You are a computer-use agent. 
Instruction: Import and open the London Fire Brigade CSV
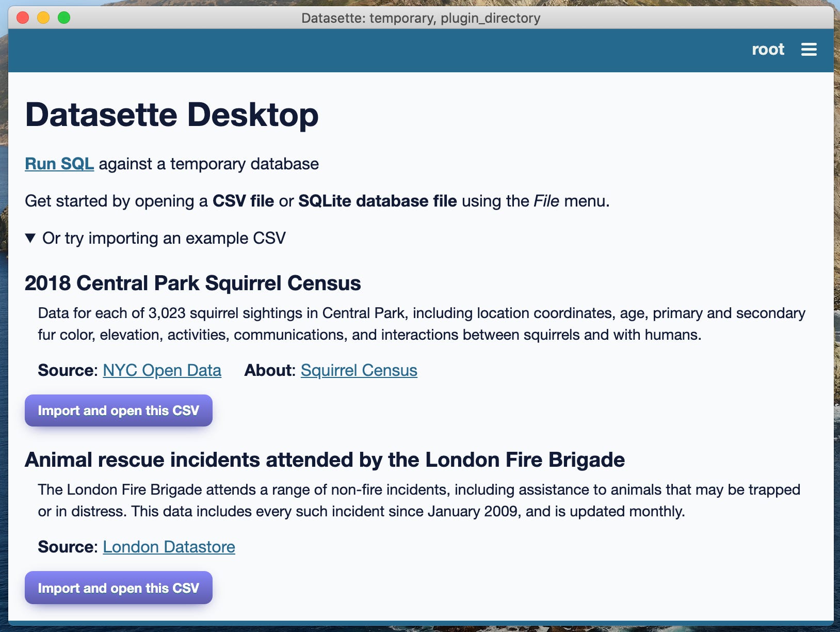(x=118, y=588)
